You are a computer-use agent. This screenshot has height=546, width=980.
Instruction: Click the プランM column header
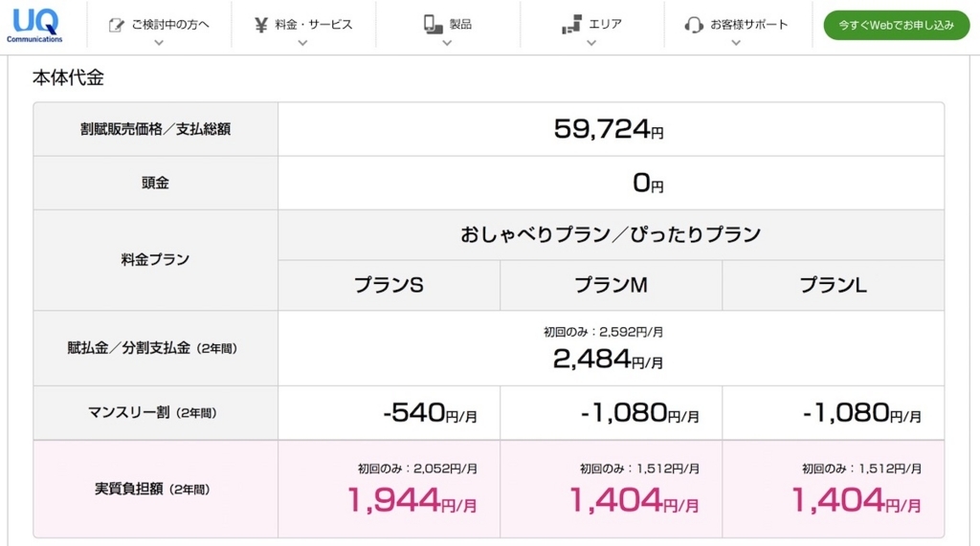611,285
